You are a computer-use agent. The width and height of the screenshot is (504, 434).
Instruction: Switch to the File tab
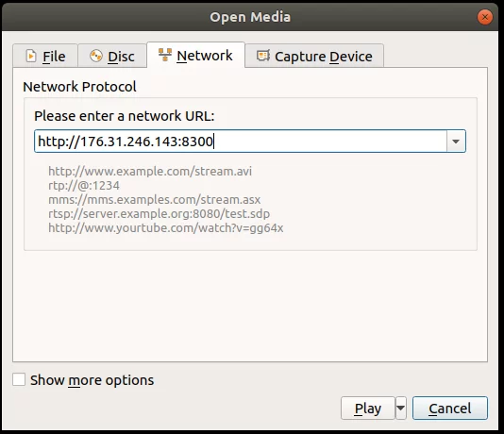tap(45, 56)
